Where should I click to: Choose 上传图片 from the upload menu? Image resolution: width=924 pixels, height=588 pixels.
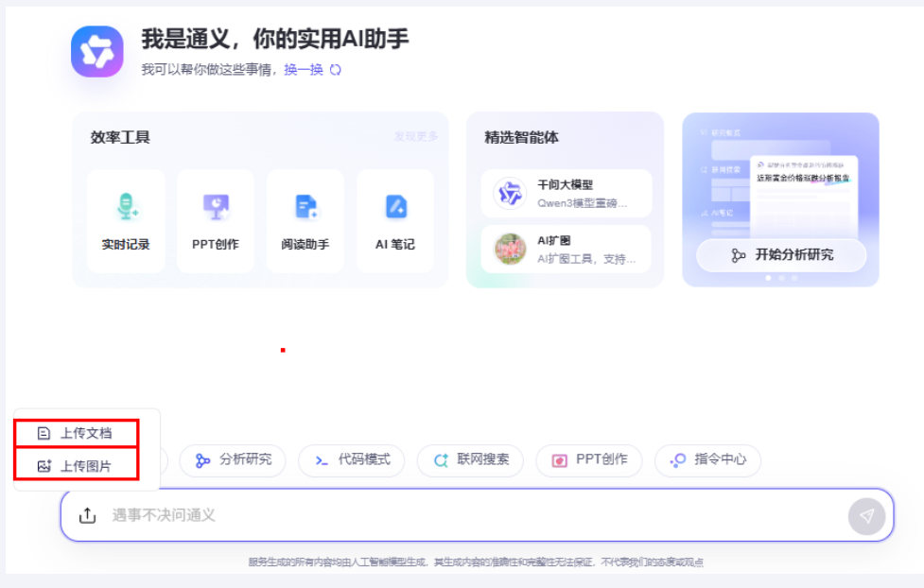click(77, 465)
